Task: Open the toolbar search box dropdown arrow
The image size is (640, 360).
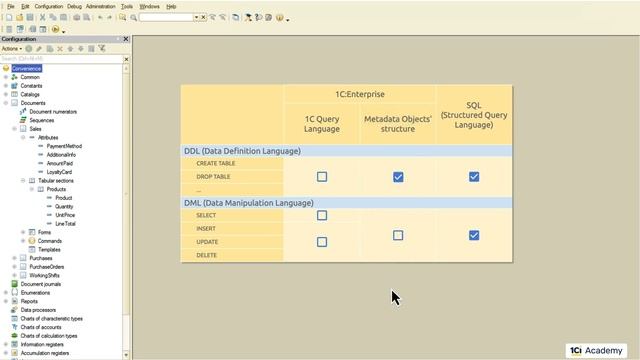Action: coord(196,18)
